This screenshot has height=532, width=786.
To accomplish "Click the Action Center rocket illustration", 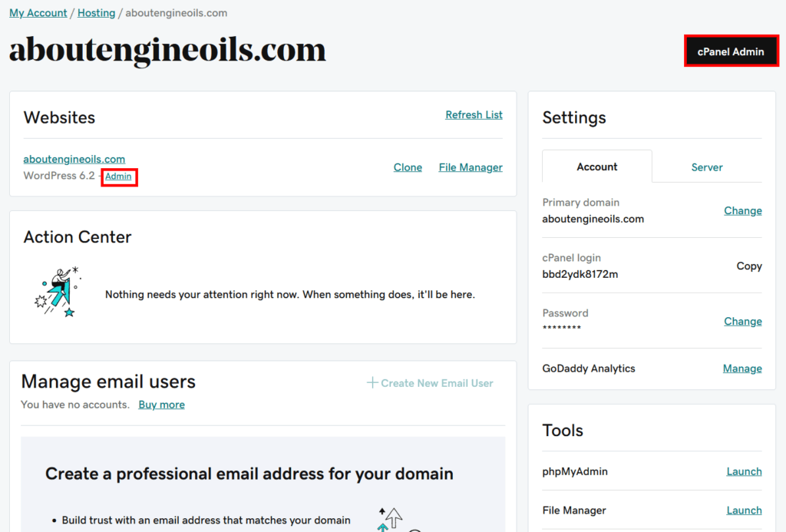I will [57, 292].
